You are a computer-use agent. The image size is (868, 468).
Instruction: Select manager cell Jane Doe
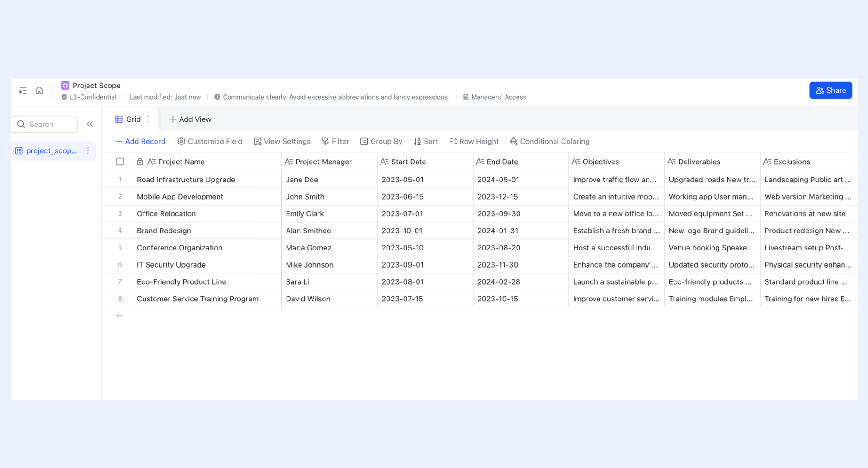tap(329, 180)
